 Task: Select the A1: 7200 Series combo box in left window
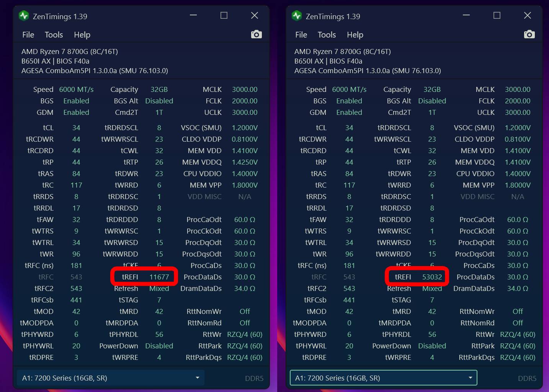coord(111,378)
